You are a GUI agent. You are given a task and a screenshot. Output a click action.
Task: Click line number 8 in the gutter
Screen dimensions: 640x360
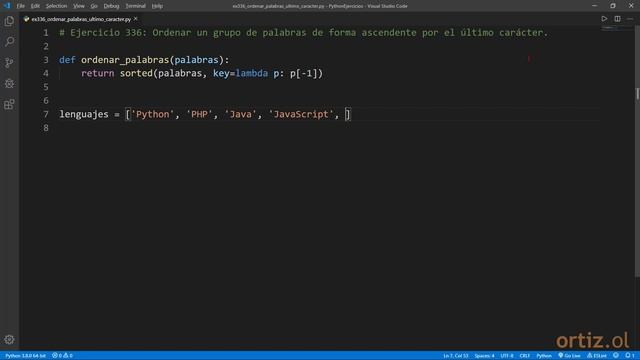(x=46, y=128)
